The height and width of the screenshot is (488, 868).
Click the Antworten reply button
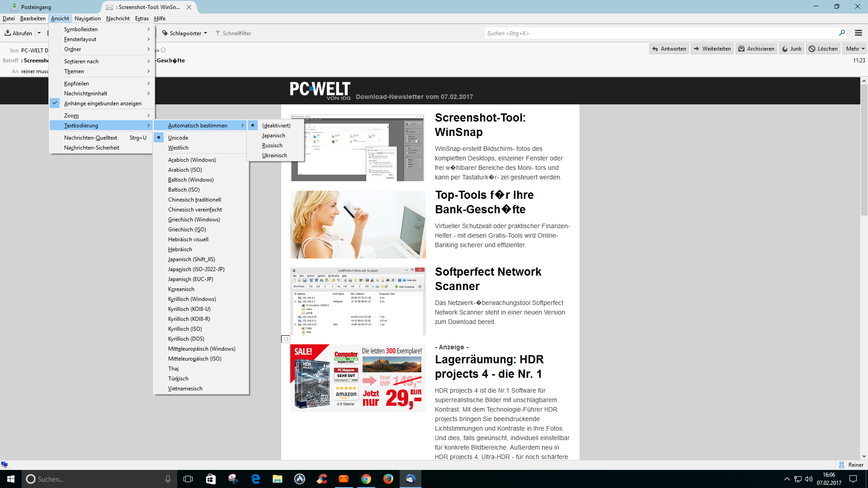pyautogui.click(x=669, y=49)
